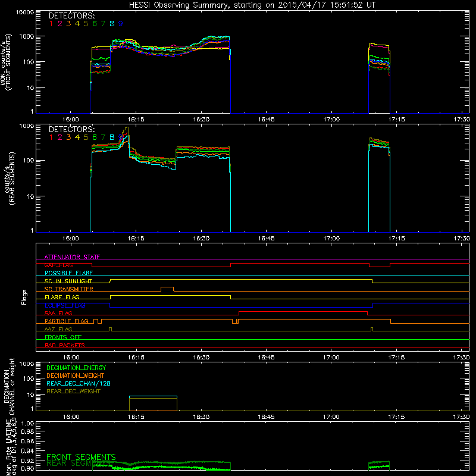
Task: Click orange detector number 3 in the rear segments legend
Action: click(68, 137)
